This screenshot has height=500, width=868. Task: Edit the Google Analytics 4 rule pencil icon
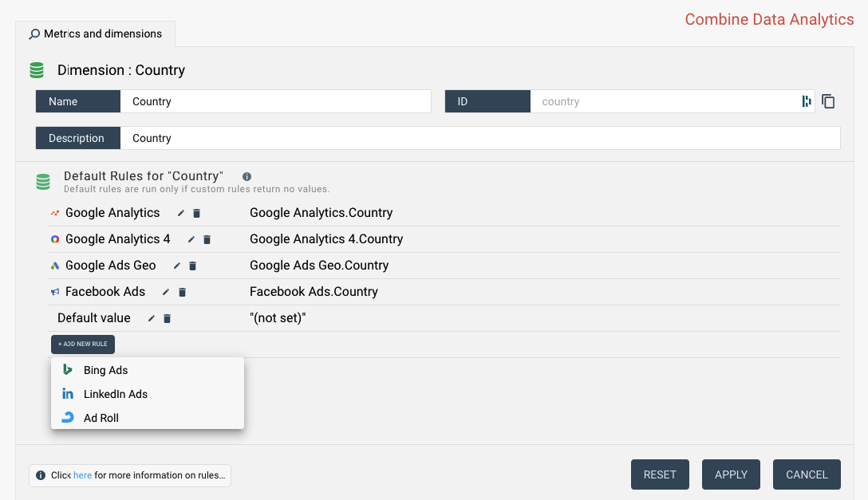(x=191, y=239)
